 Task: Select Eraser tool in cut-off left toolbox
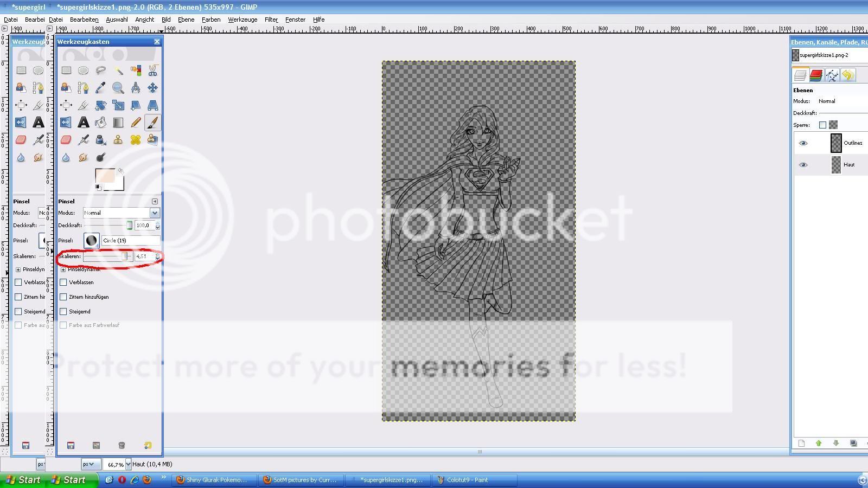point(21,140)
